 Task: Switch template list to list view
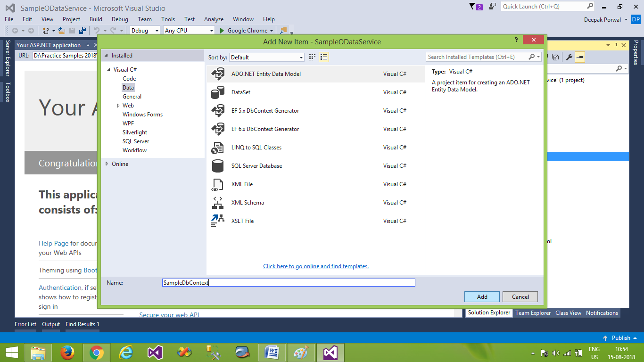[323, 57]
